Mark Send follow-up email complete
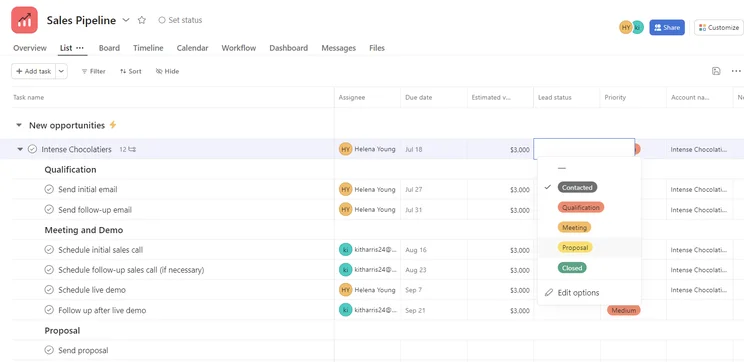This screenshot has width=744, height=362. coord(49,209)
